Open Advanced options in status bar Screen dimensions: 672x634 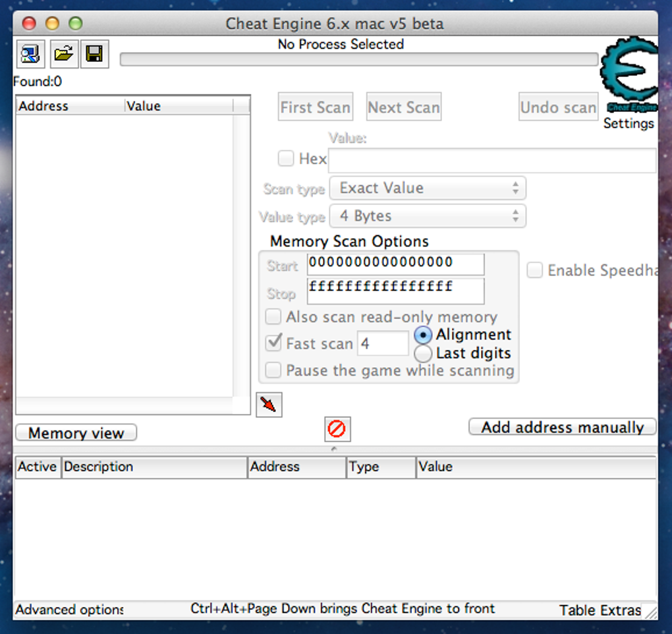click(69, 610)
